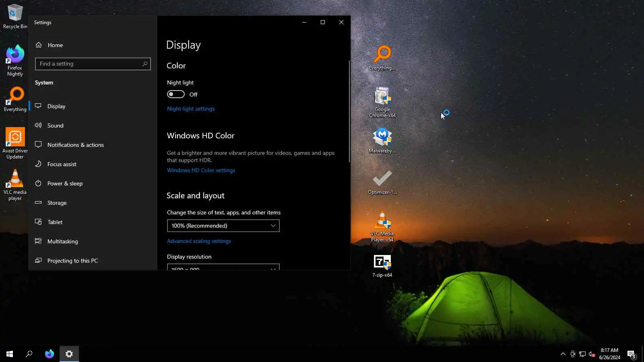Open Windows HD Color settings link
Image resolution: width=644 pixels, height=362 pixels.
[201, 170]
